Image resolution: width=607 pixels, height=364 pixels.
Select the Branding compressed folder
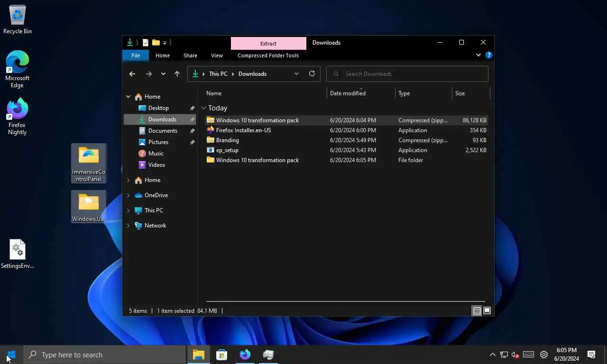coord(347,140)
